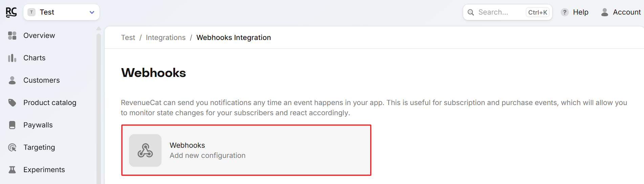This screenshot has width=644, height=184.
Task: Click the sidebar scroll up arrow
Action: [99, 29]
